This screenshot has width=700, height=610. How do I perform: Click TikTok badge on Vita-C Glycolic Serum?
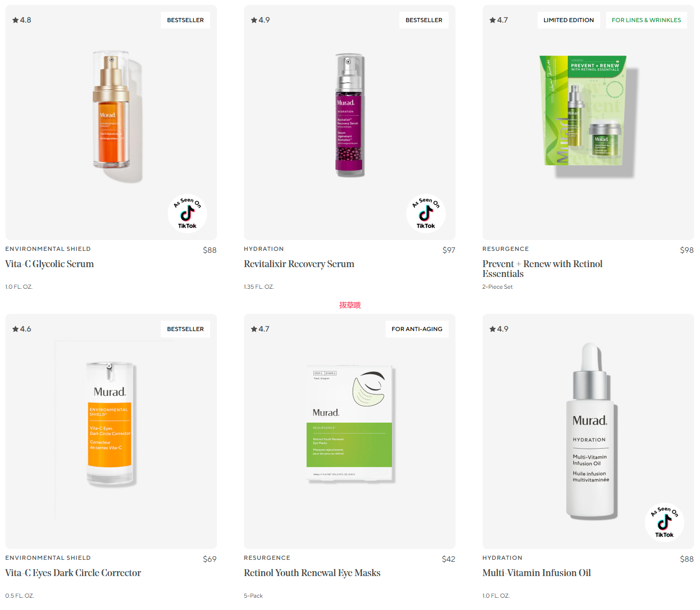tap(187, 213)
